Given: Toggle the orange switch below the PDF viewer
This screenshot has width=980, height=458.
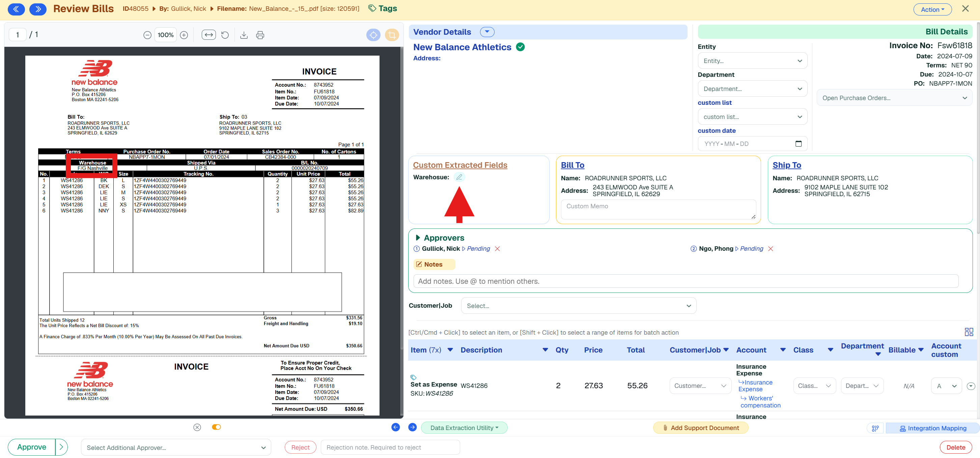Looking at the screenshot, I should (x=216, y=427).
